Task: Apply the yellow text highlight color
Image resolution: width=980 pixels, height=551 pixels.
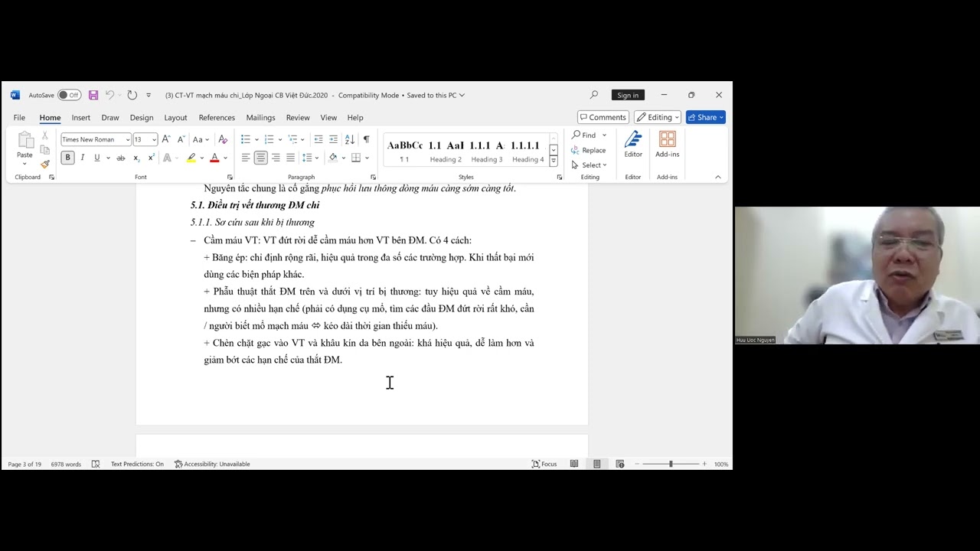Action: pyautogui.click(x=191, y=158)
